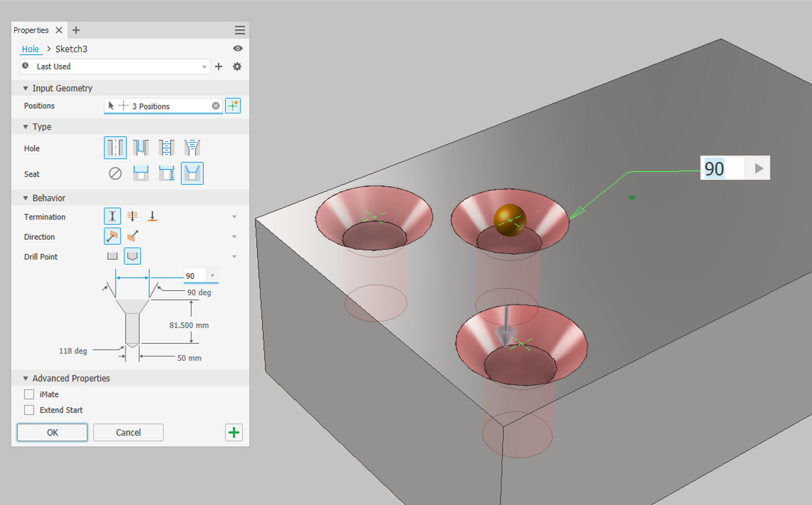This screenshot has width=812, height=505.
Task: Select the simple drilled hole type
Action: pyautogui.click(x=115, y=148)
